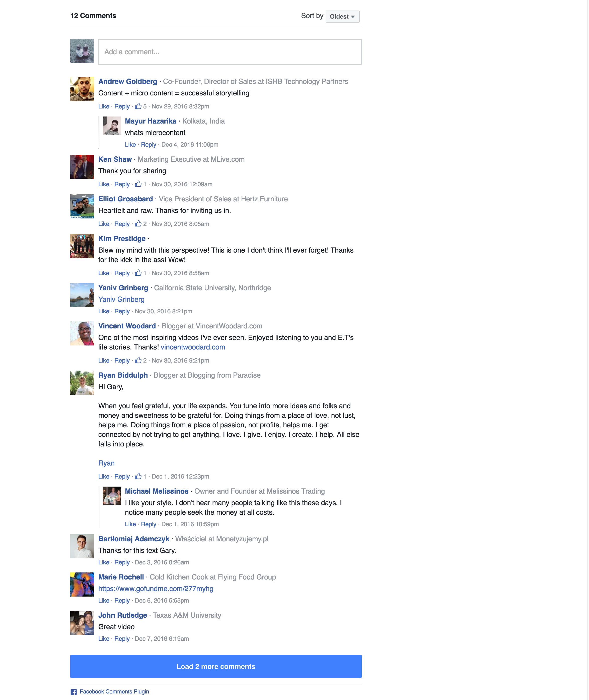Screen dimensions: 589x700
Task: Open Marie Rochell's profile picture
Action: pos(82,585)
